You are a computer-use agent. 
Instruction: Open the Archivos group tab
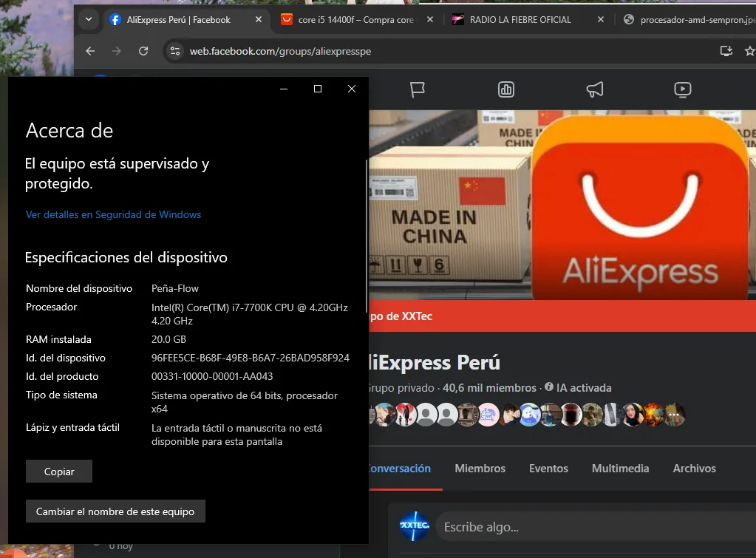pos(694,469)
